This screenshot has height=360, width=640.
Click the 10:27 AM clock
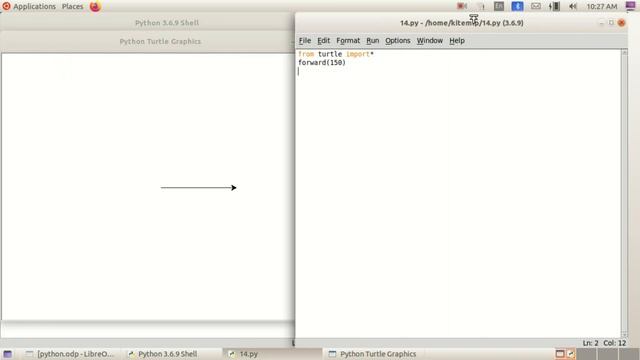click(x=602, y=7)
